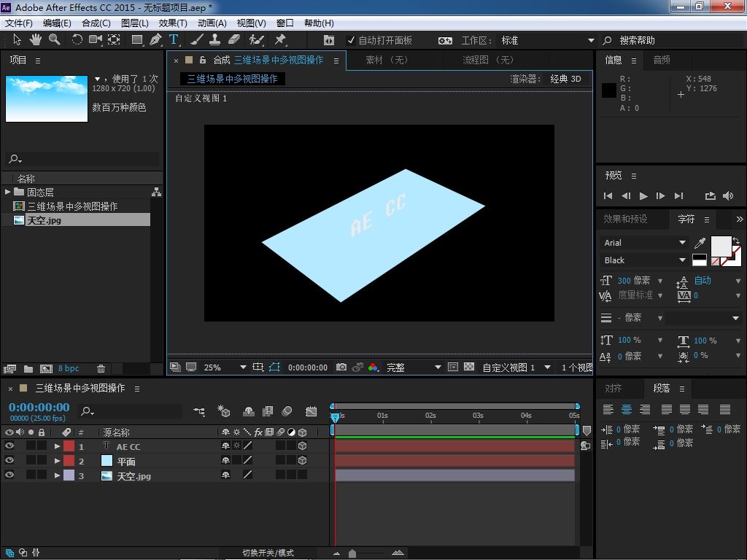Expand the 固态层 folder
Screen dimensions: 747x560
[8, 192]
